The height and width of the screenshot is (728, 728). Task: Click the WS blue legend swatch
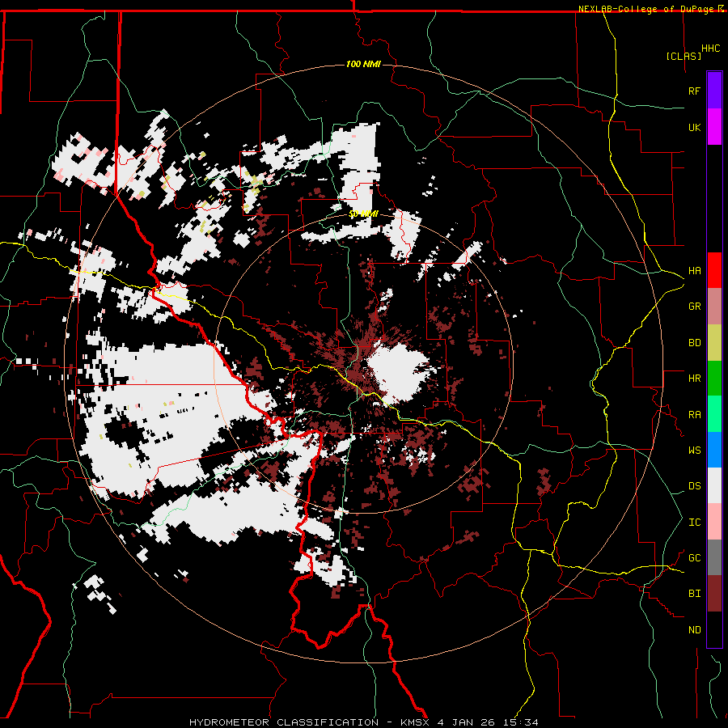click(714, 450)
